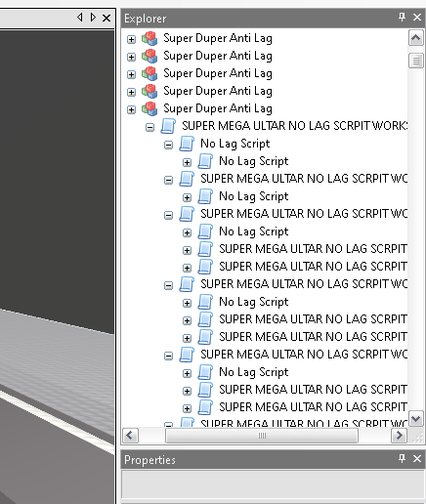Select the fifth Super Duper Anti Lag row text

[x=218, y=108]
